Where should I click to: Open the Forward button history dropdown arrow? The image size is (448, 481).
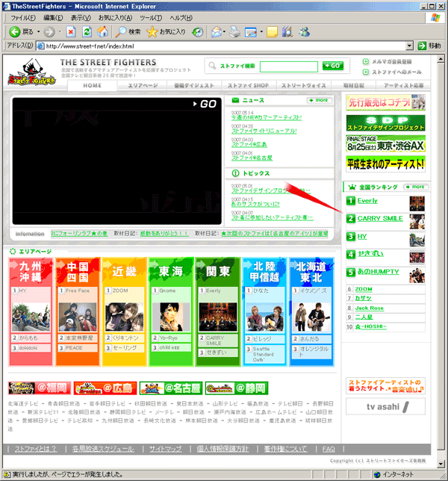(x=60, y=31)
